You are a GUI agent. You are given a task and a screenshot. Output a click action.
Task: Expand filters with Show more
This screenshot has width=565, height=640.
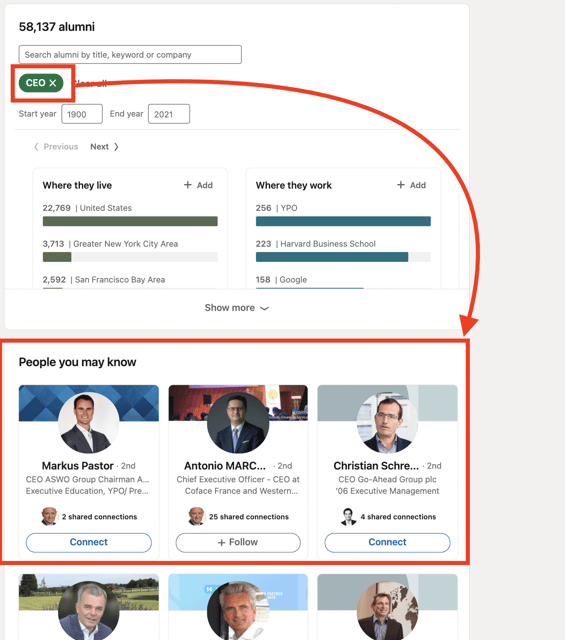click(x=237, y=308)
